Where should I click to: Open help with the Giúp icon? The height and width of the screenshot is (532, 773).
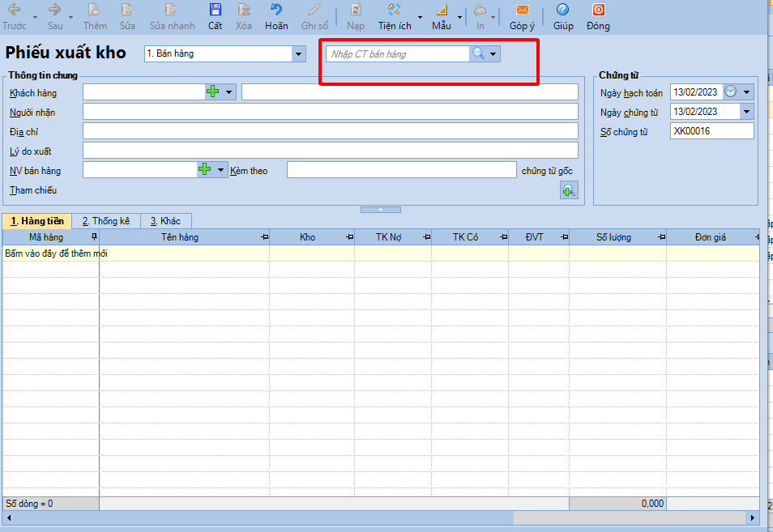pos(562,10)
